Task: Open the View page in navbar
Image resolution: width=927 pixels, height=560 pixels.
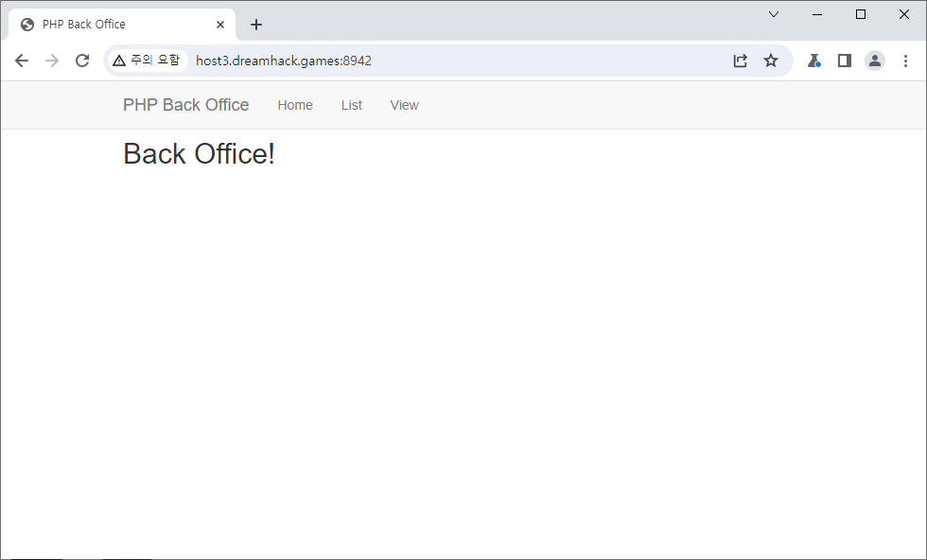Action: click(404, 105)
